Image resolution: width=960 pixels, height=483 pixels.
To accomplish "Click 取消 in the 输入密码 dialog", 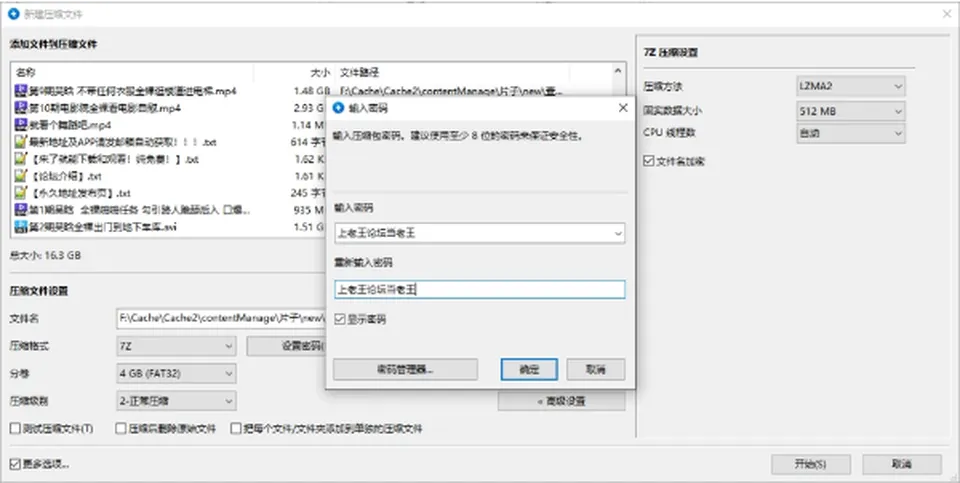I will 596,370.
